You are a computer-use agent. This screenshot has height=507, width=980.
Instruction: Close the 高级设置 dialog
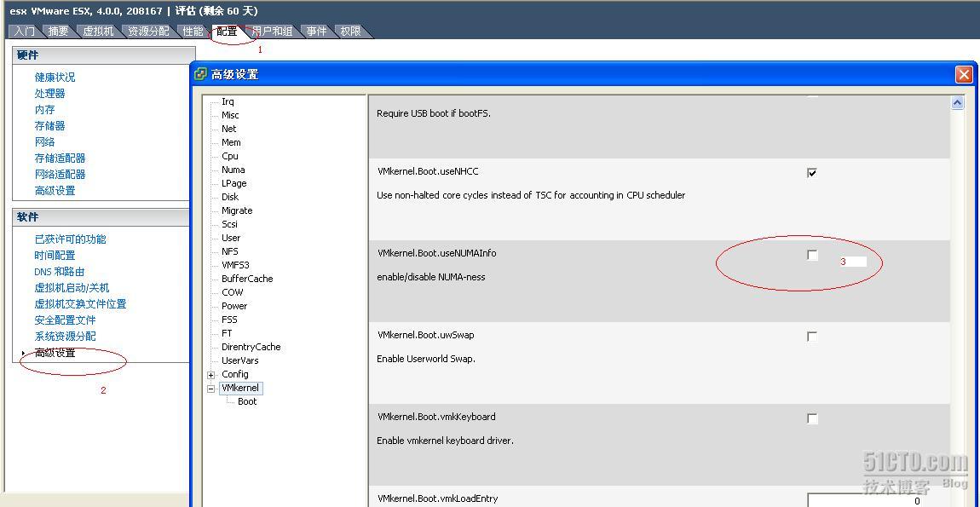[964, 75]
